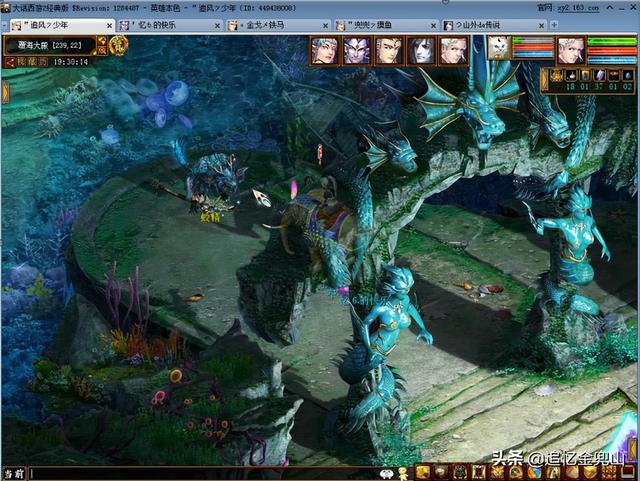640x481 pixels.
Task: Expand the left side panel arrow
Action: (5, 93)
